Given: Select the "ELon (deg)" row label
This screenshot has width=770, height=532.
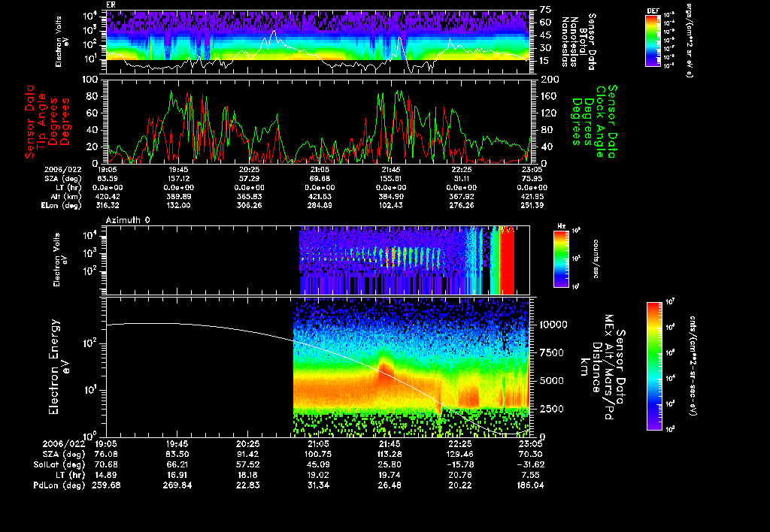Looking at the screenshot, I should (x=62, y=205).
